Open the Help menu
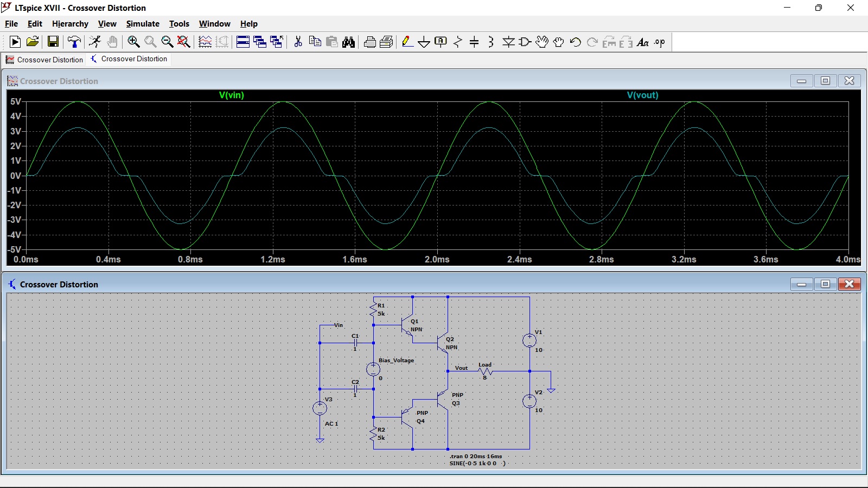Screen dimensions: 868x488 pos(248,24)
